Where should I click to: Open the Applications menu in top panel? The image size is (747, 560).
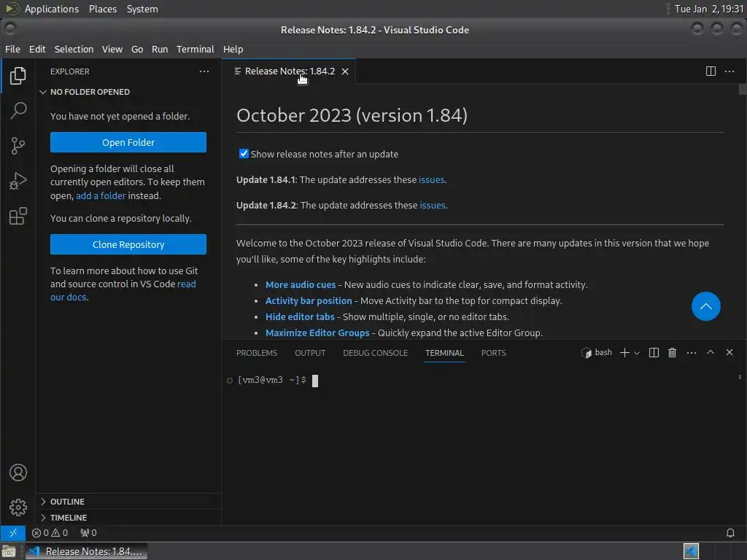52,9
